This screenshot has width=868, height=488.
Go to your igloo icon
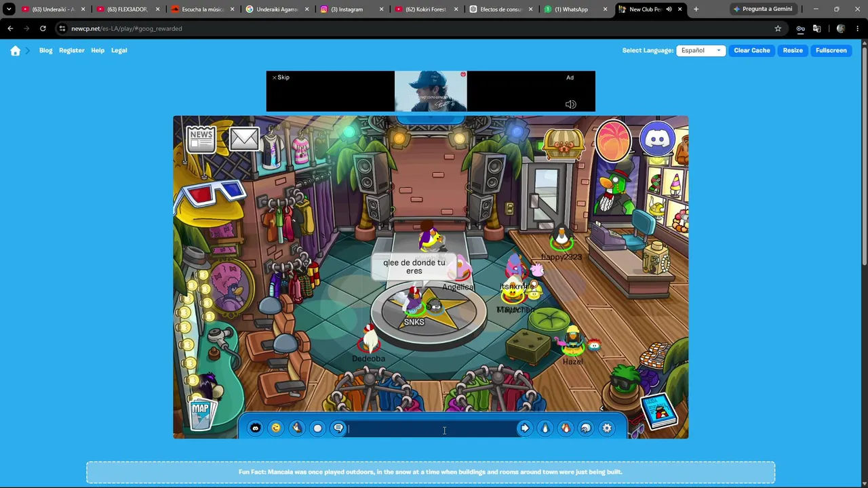pyautogui.click(x=586, y=428)
